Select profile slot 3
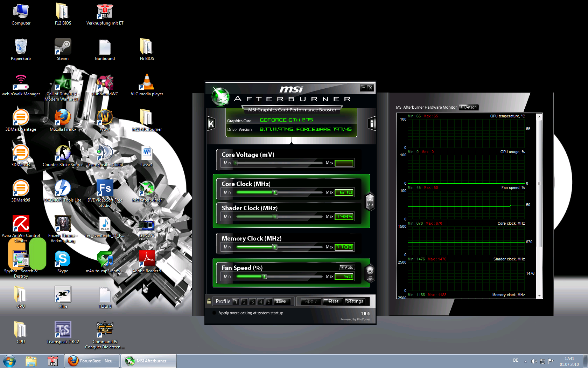Screen dimensions: 588x368 252,301
